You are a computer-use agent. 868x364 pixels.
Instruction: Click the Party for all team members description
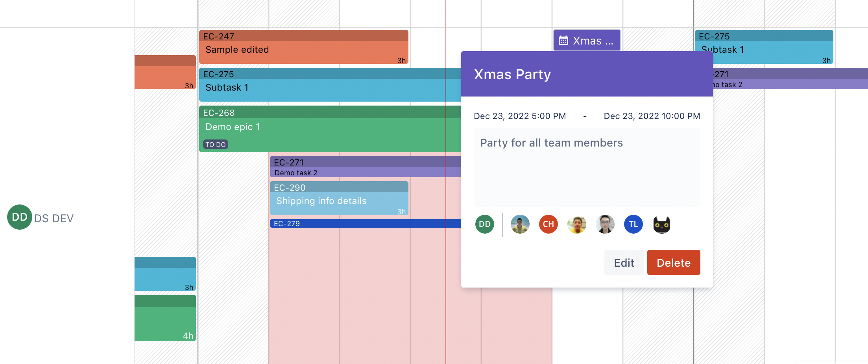pyautogui.click(x=551, y=143)
